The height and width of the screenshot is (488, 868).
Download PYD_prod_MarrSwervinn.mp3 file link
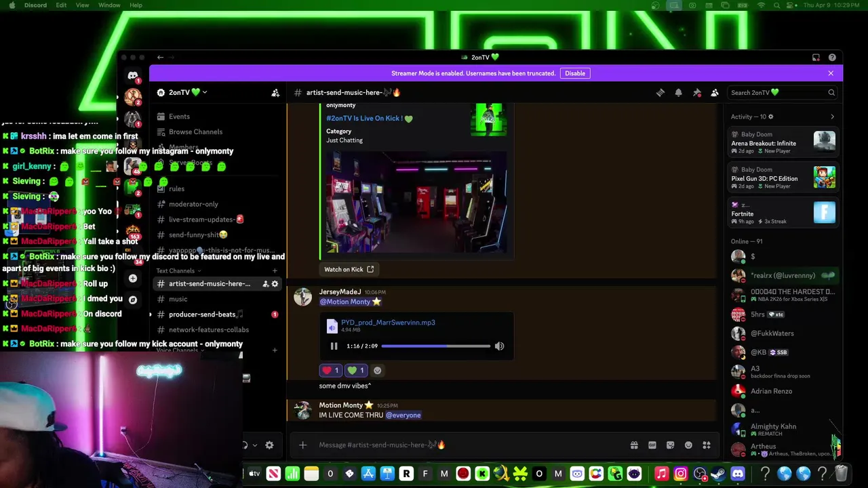388,323
